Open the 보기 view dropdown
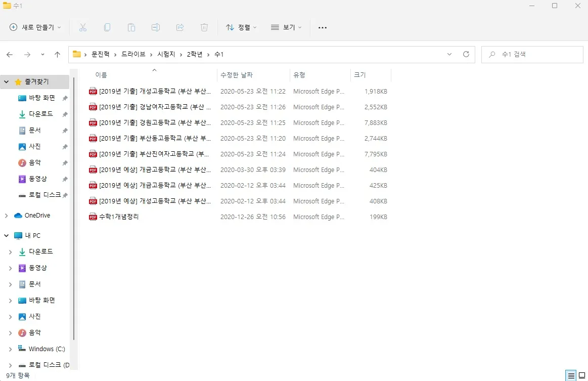The image size is (588, 381). click(286, 27)
